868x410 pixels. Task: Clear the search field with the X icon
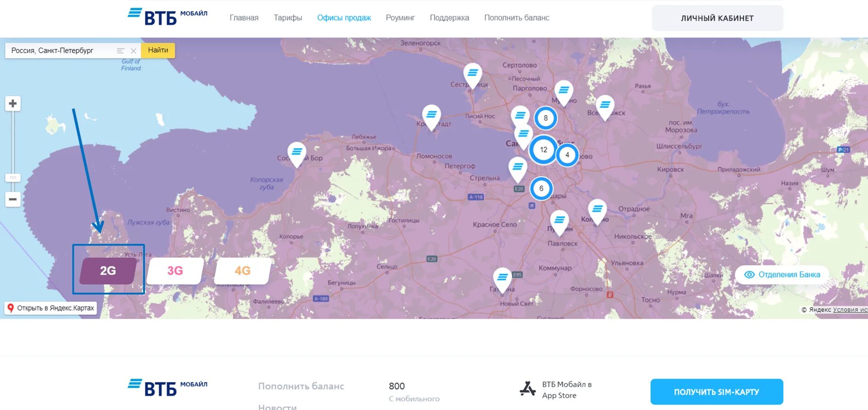click(x=133, y=51)
